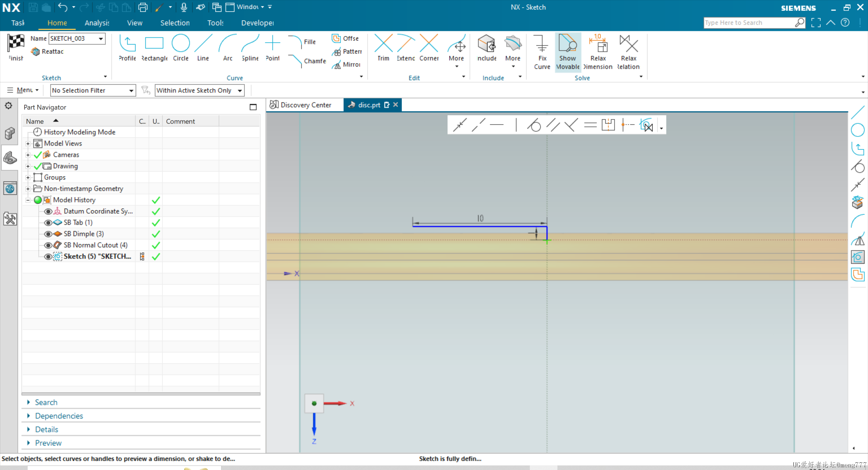868x470 pixels.
Task: Click the Mirror curve tool
Action: (x=346, y=65)
